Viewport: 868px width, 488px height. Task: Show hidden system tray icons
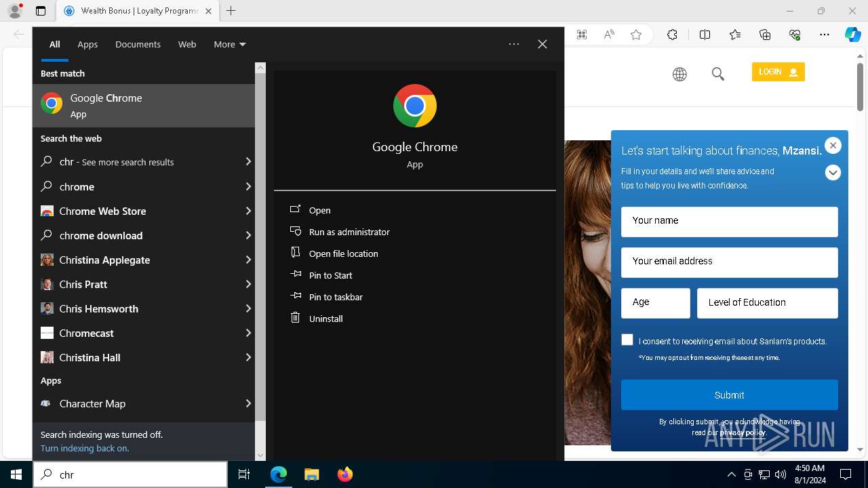point(731,474)
